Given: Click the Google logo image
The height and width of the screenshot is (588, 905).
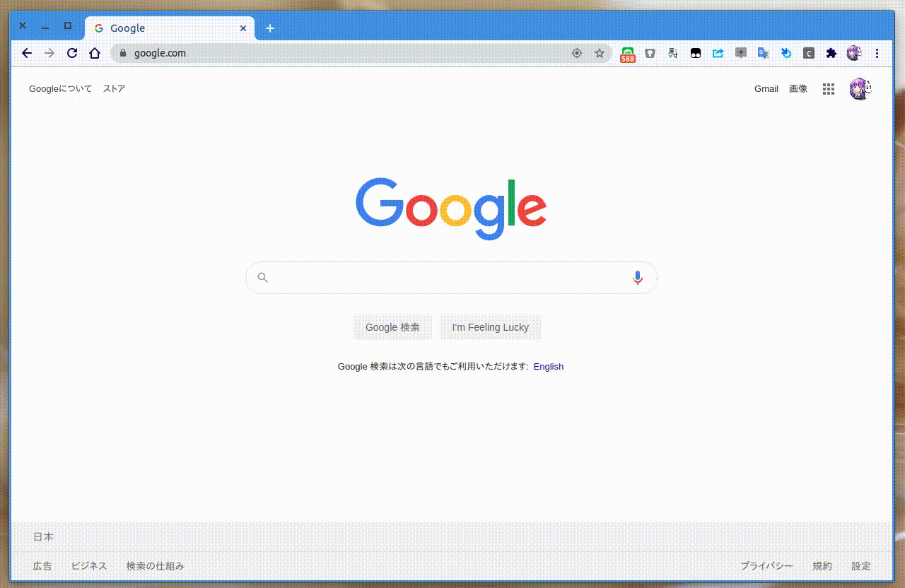Looking at the screenshot, I should point(451,208).
